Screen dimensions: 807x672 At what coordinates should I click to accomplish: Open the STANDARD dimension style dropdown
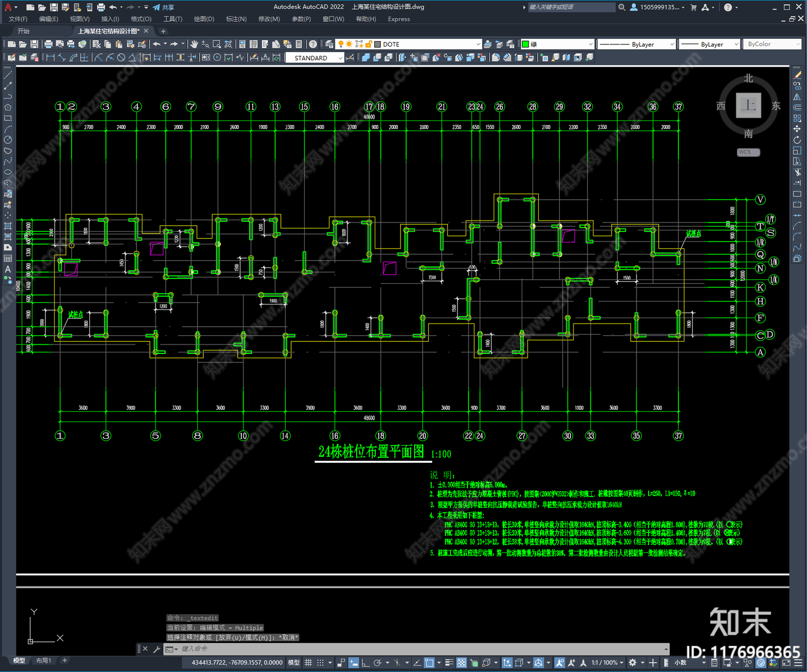tap(315, 58)
